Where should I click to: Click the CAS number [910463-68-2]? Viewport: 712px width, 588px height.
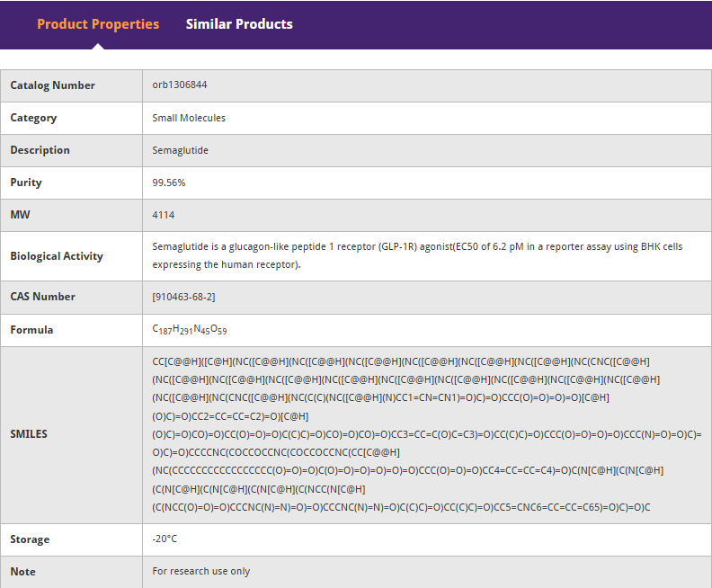[x=183, y=297]
